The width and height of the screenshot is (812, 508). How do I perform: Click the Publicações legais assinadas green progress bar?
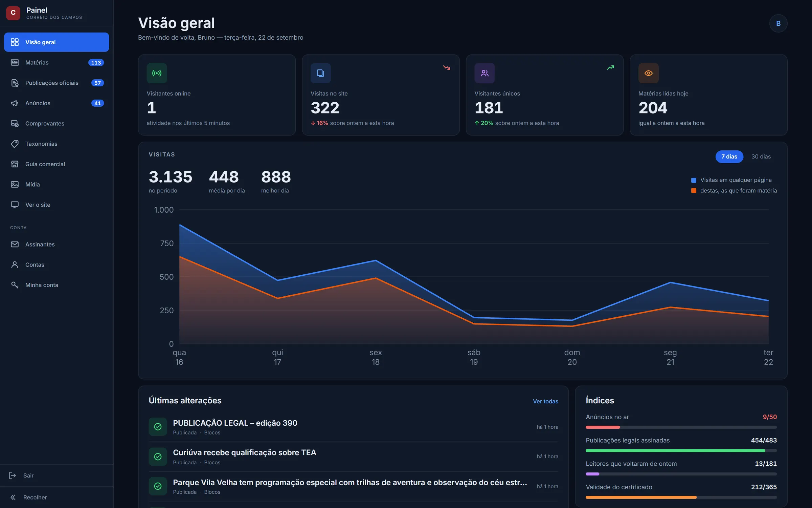(x=681, y=450)
